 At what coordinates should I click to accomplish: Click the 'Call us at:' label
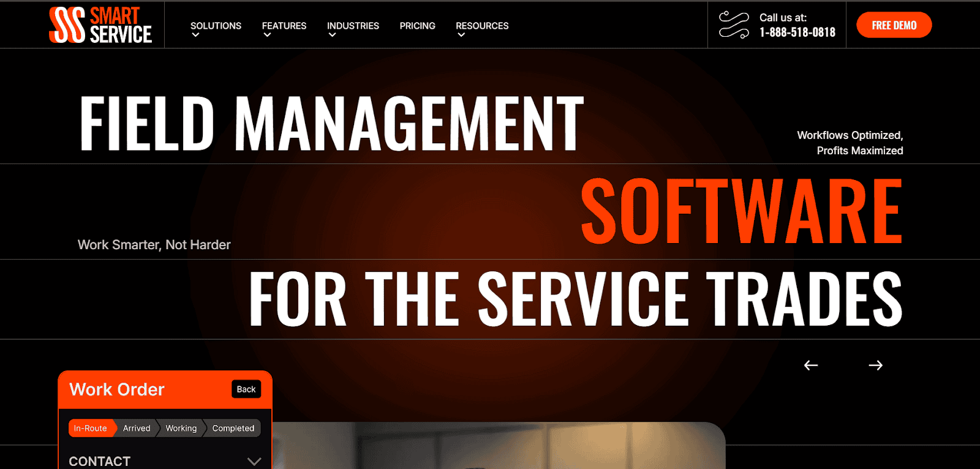click(783, 18)
